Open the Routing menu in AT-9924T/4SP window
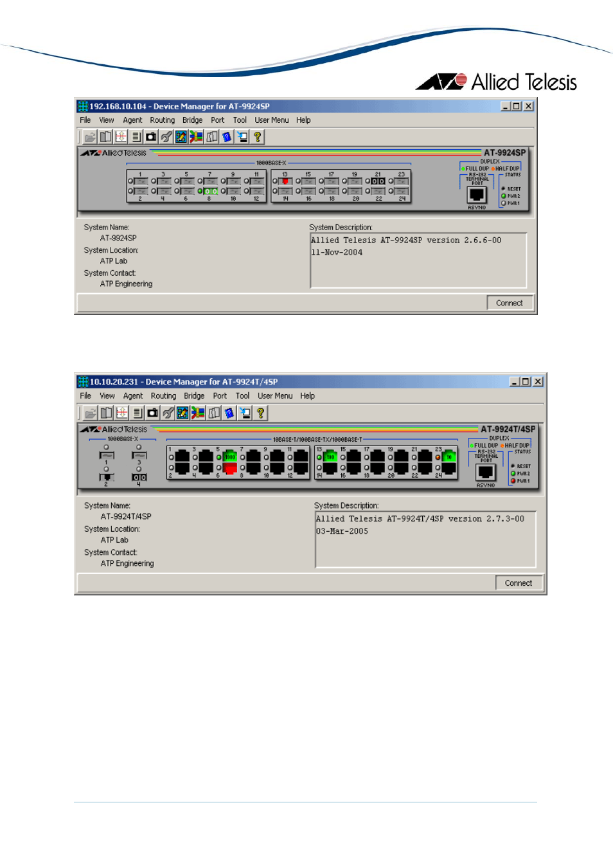 163,396
